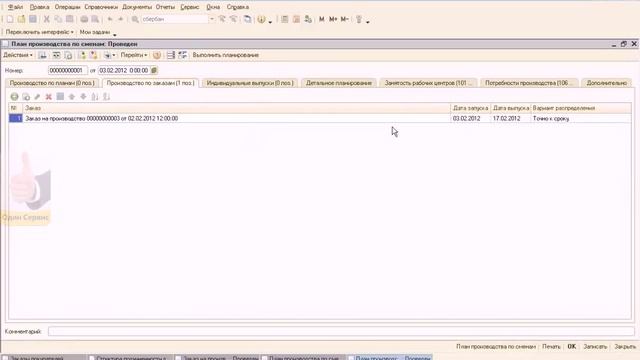This screenshot has width=640, height=360.
Task: Click the M- memory button
Action: tap(344, 19)
